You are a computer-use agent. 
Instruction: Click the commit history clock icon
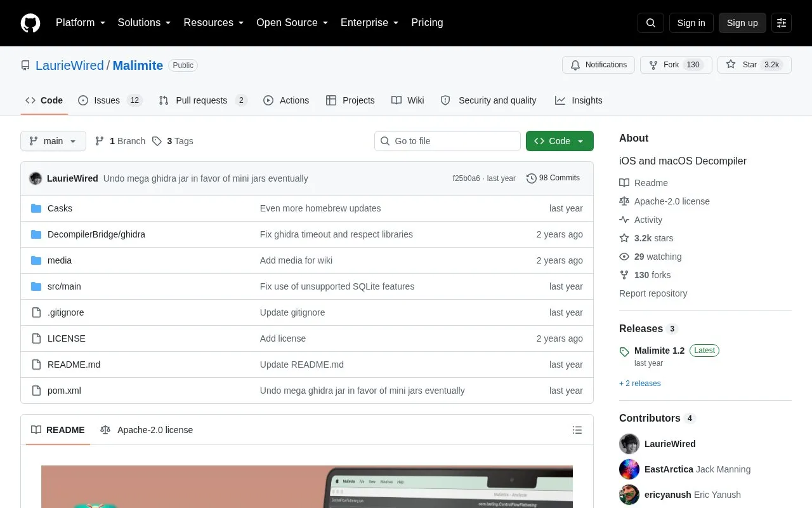click(532, 178)
